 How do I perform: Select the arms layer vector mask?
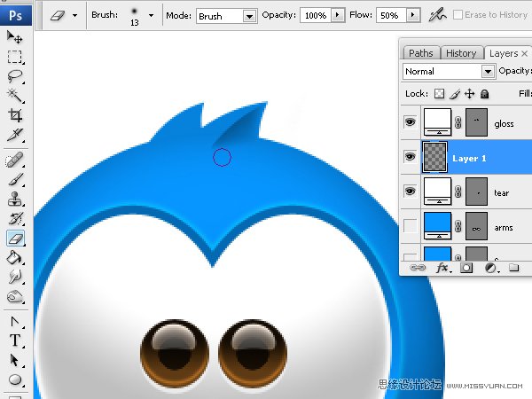(x=476, y=226)
